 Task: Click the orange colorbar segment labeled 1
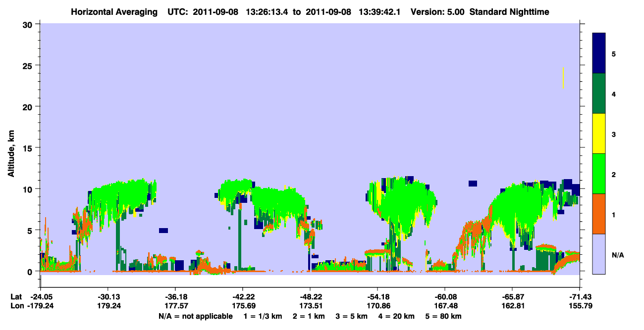point(599,214)
